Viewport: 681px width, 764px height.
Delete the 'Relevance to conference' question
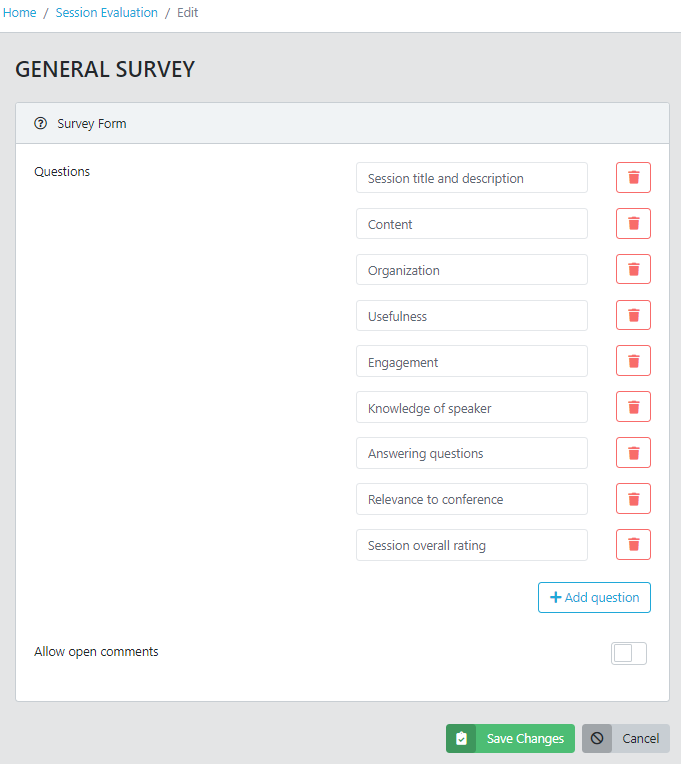click(633, 499)
